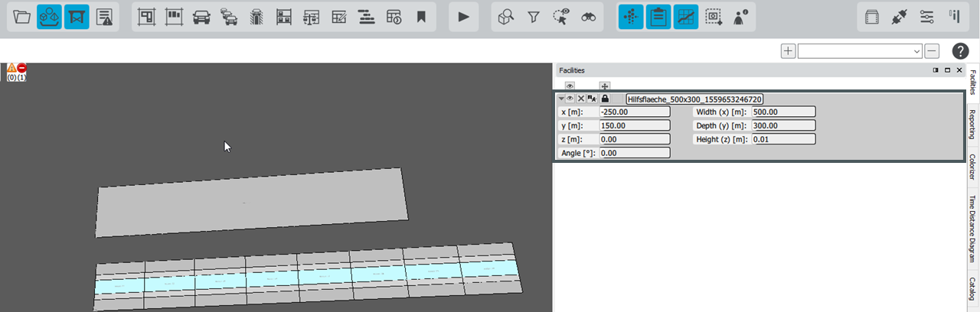980x312 pixels.
Task: Click the power plug icon
Action: click(899, 17)
